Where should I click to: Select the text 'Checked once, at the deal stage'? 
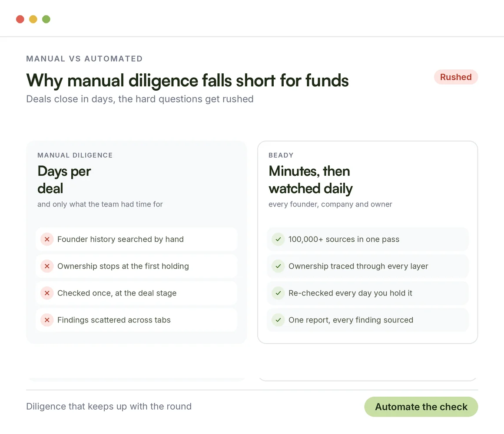pyautogui.click(x=117, y=293)
